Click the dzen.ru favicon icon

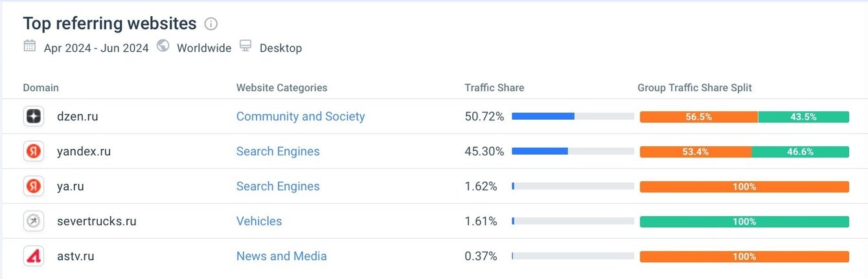tap(34, 117)
